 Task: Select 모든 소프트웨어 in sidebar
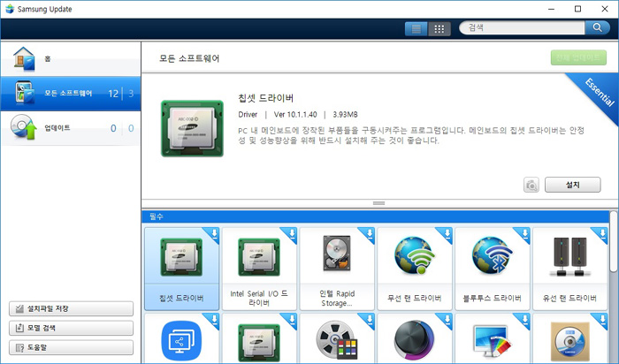pos(71,94)
